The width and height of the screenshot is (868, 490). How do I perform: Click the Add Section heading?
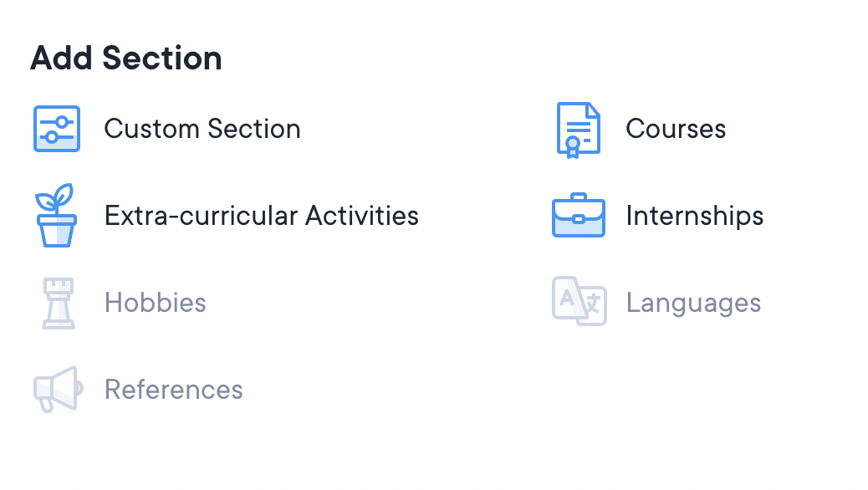click(126, 59)
